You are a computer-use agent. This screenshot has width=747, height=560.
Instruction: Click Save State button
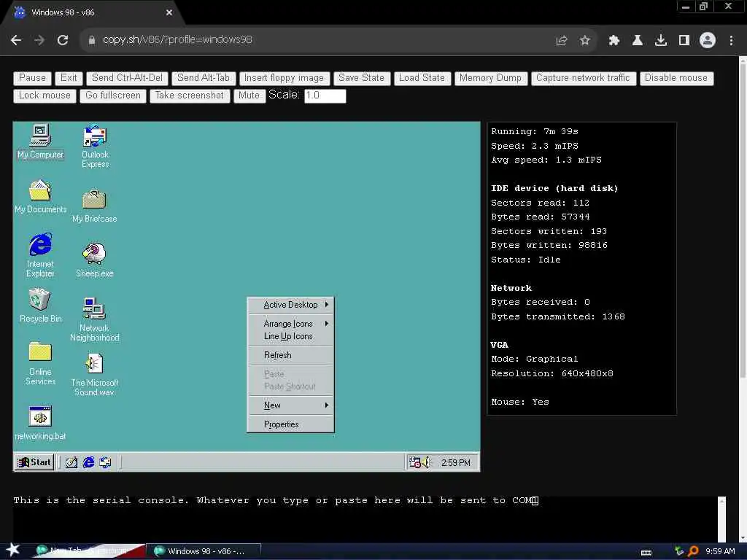point(362,78)
